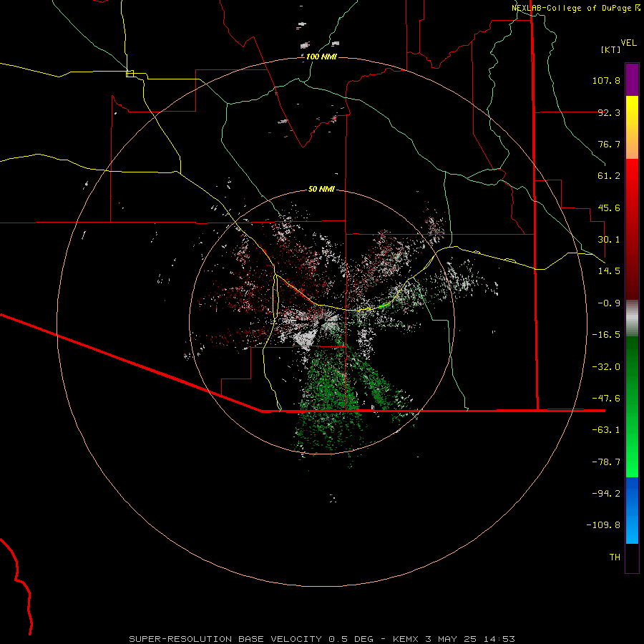Pick the bright red velocity scale segment

(x=632, y=182)
